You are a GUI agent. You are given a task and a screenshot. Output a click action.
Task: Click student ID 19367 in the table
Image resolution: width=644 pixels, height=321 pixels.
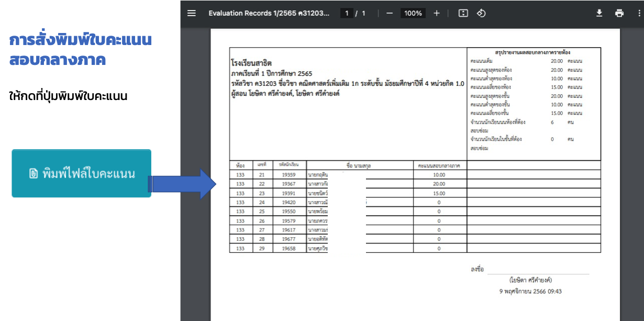pyautogui.click(x=289, y=184)
